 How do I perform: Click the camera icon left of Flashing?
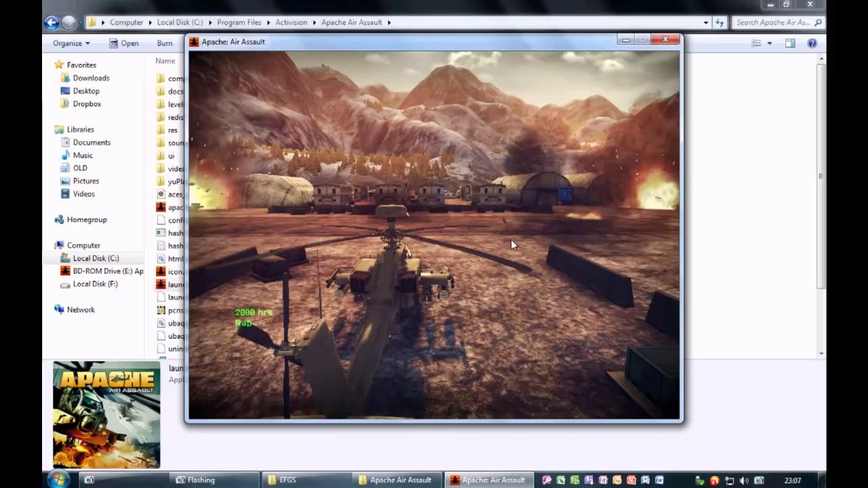(x=89, y=480)
